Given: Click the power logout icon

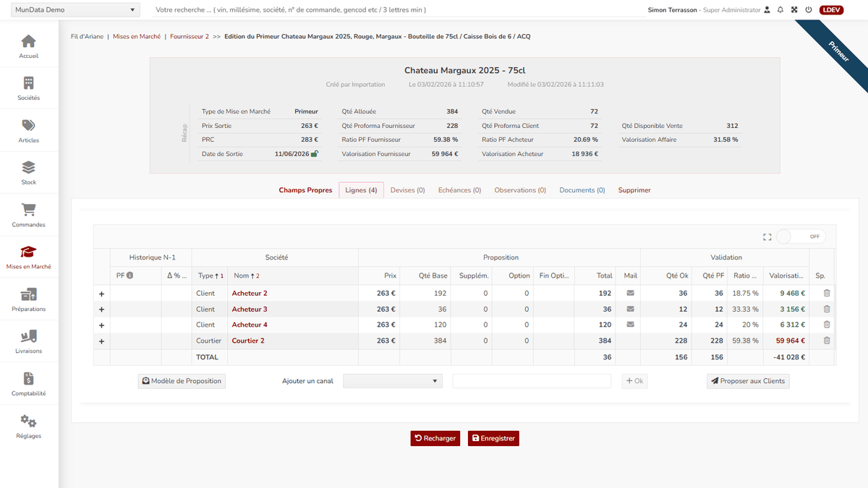Looking at the screenshot, I should pyautogui.click(x=808, y=10).
